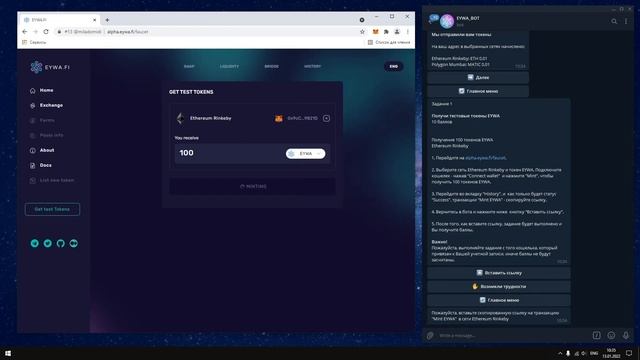Click the Minting button
The height and width of the screenshot is (360, 640).
pos(253,187)
